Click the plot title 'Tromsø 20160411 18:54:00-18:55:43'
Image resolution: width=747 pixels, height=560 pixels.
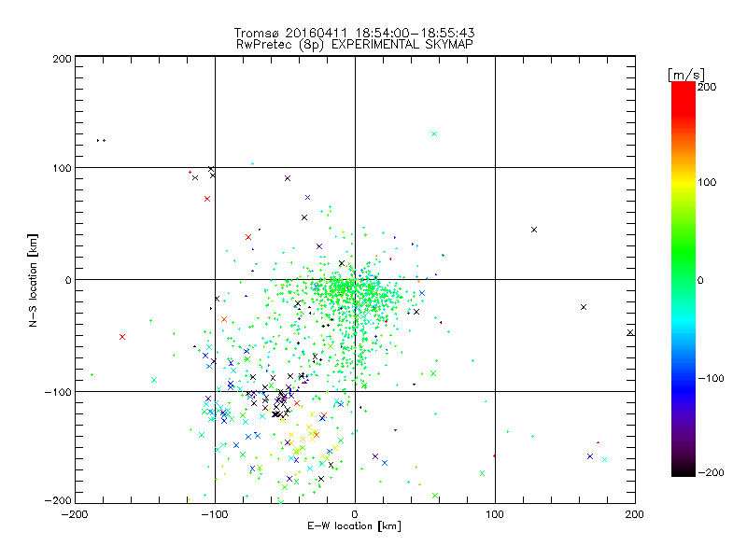coord(355,33)
